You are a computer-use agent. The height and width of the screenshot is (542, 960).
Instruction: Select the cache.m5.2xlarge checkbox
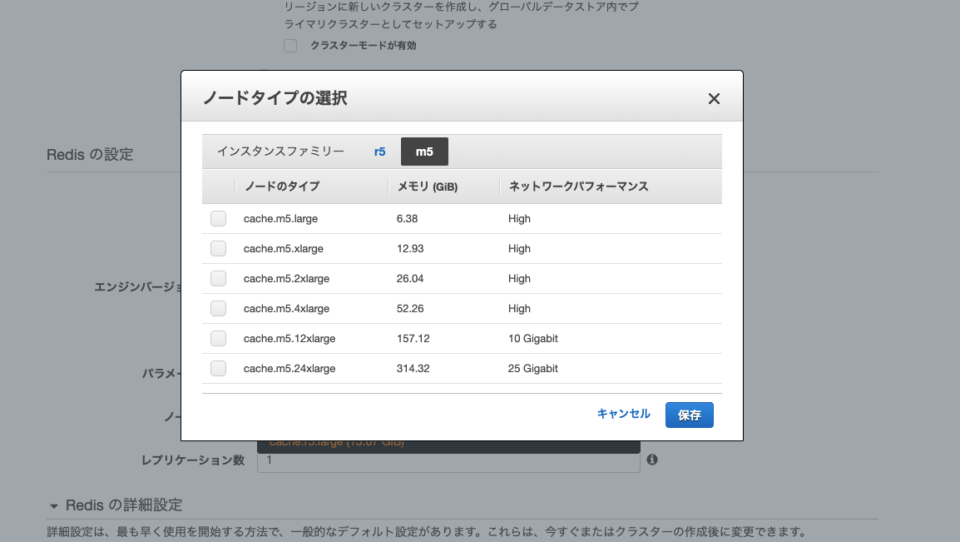tap(218, 279)
